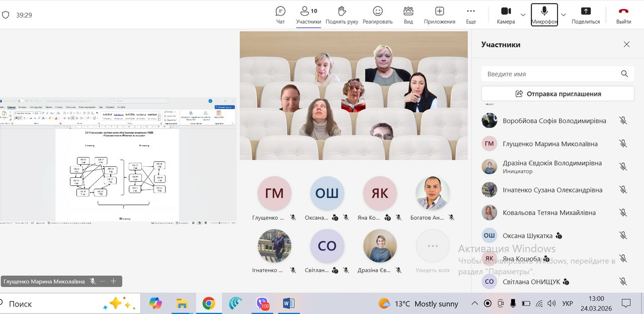The width and height of the screenshot is (644, 314).
Task: Click the Raise hand icon
Action: (342, 11)
